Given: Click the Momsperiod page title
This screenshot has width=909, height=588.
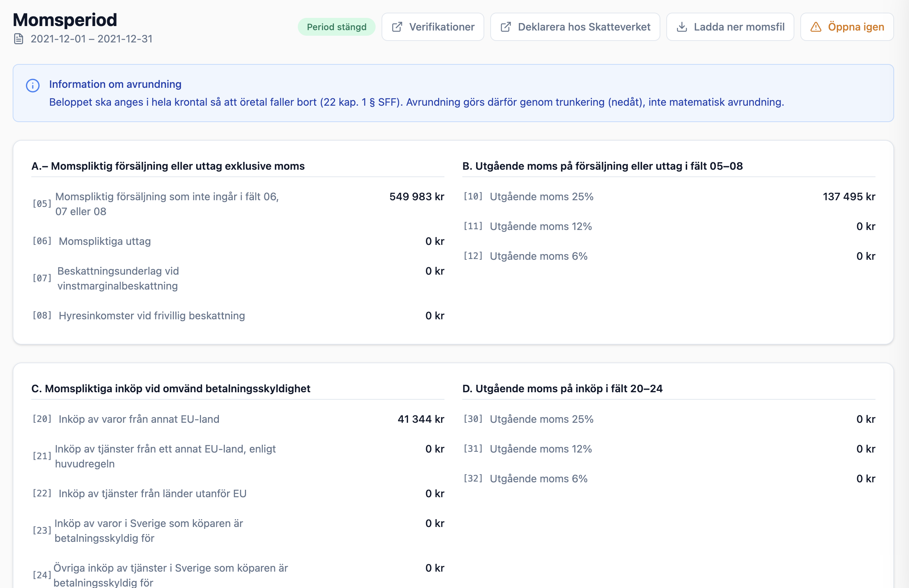Looking at the screenshot, I should coord(65,20).
